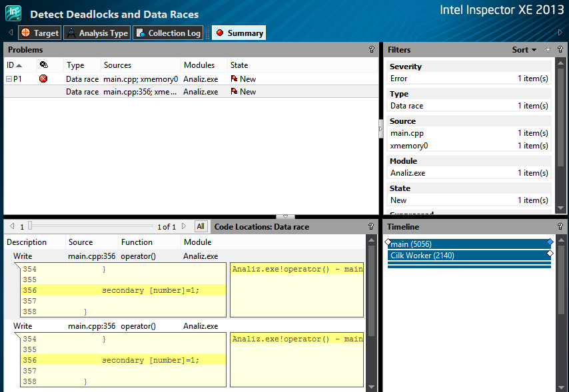Click the Timeline scroll down arrow
The height and width of the screenshot is (392, 569).
[x=560, y=387]
